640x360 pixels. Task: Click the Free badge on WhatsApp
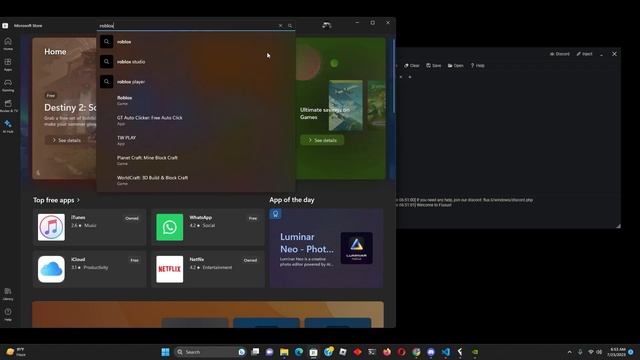[x=253, y=218]
